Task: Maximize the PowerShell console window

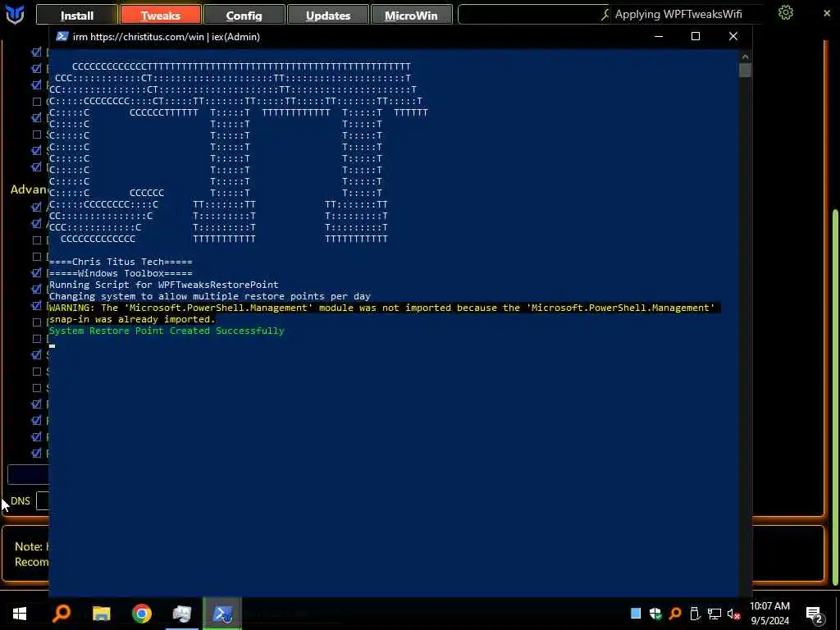Action: click(x=696, y=36)
